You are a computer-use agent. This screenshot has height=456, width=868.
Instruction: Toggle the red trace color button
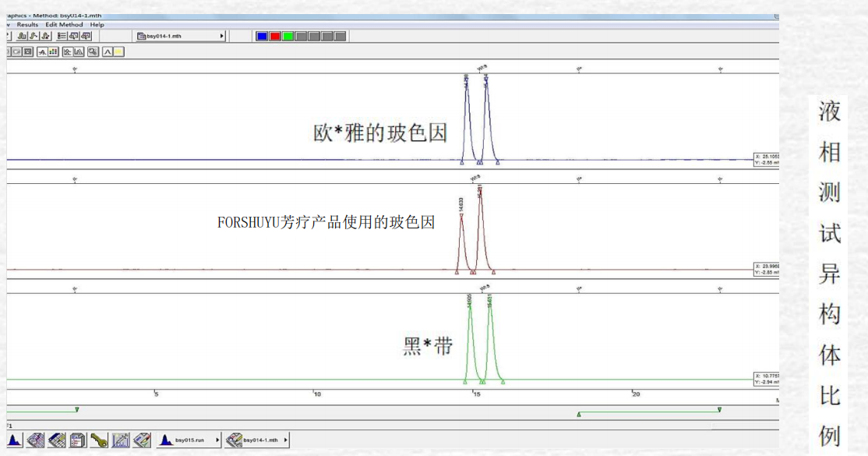coord(275,36)
